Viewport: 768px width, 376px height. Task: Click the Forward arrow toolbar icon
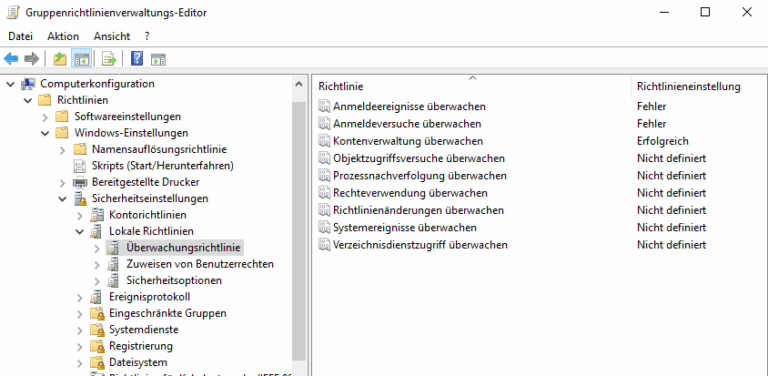point(31,59)
